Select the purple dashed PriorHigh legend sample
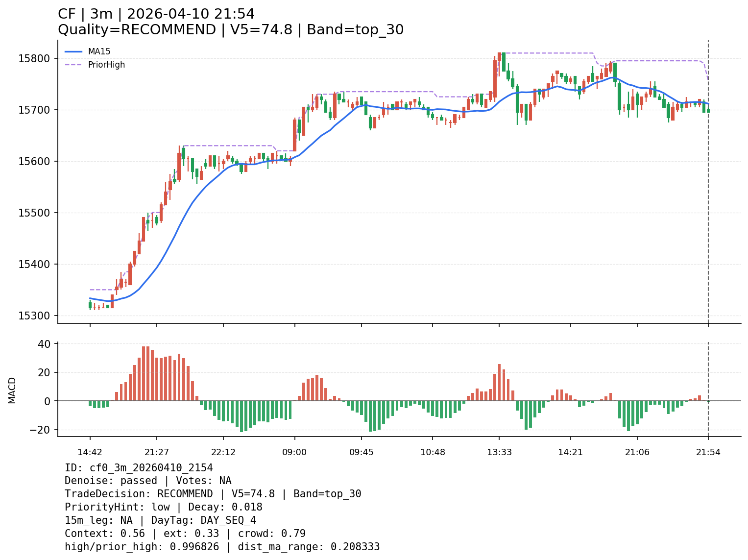 click(x=73, y=65)
